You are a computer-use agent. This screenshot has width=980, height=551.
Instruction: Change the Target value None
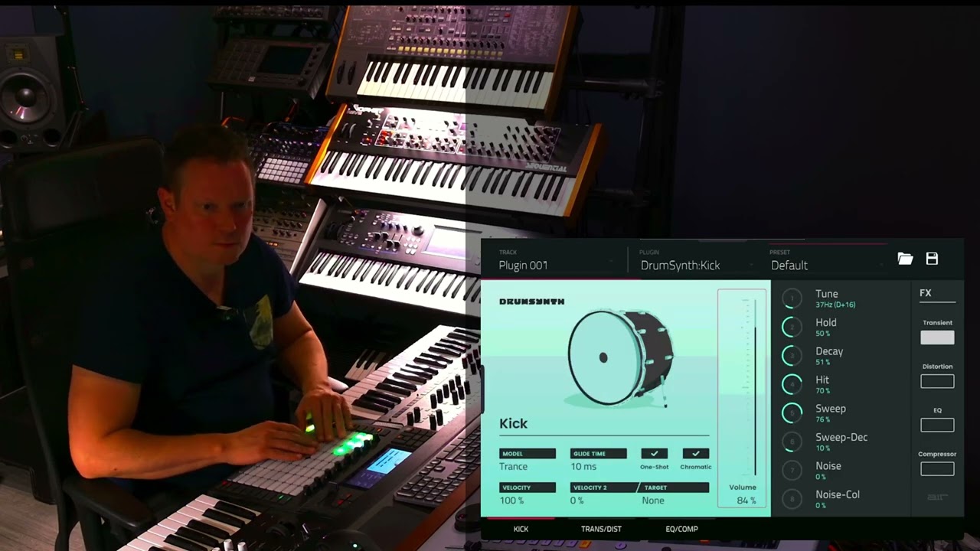[x=653, y=500]
